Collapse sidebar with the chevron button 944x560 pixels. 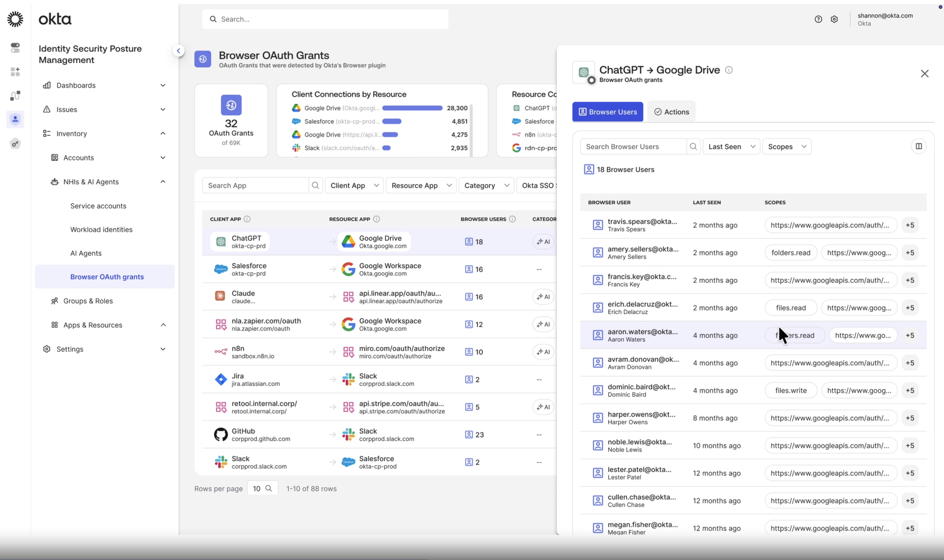tap(178, 51)
